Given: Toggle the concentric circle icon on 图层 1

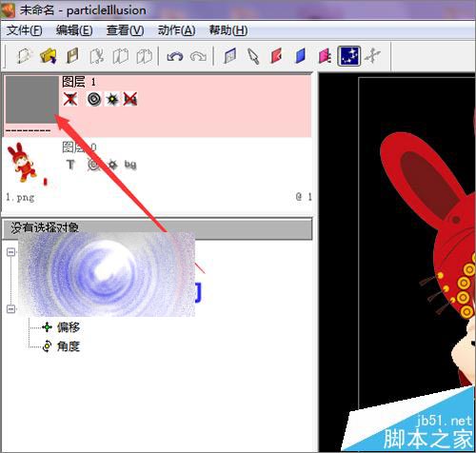Looking at the screenshot, I should pos(94,99).
